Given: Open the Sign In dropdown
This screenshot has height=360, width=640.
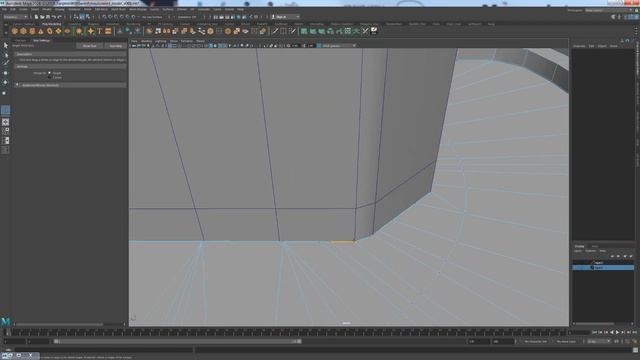Looking at the screenshot, I should [285, 17].
